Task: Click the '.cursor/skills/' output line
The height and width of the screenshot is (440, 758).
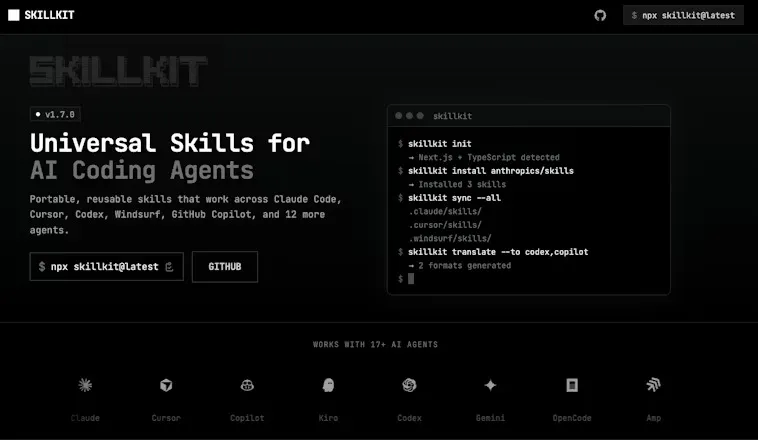Action: [x=445, y=225]
